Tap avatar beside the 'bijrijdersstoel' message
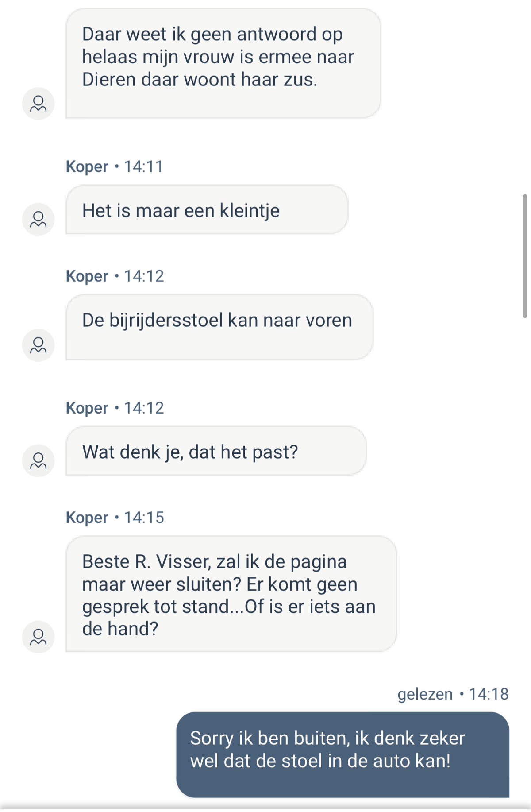 (38, 345)
